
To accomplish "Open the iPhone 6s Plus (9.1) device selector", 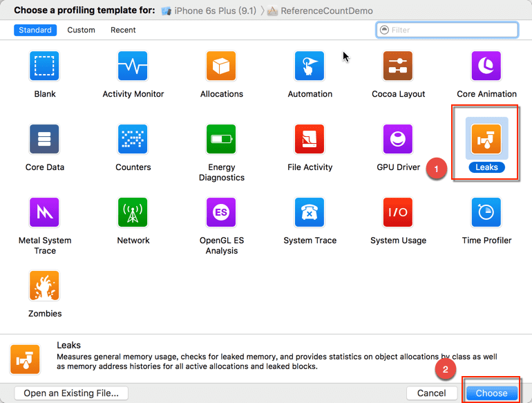I will [209, 11].
